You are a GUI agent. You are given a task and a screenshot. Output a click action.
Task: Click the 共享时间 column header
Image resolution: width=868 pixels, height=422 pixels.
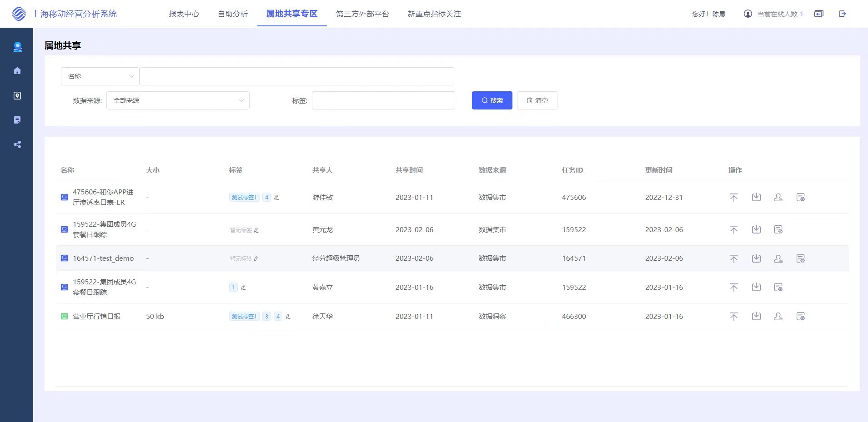pyautogui.click(x=409, y=170)
